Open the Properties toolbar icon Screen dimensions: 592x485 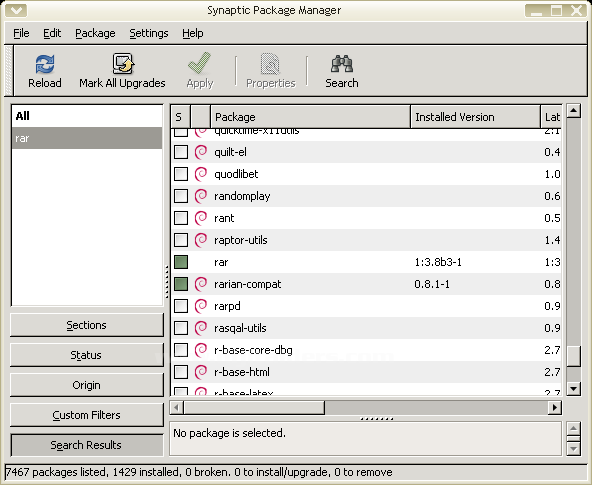270,64
